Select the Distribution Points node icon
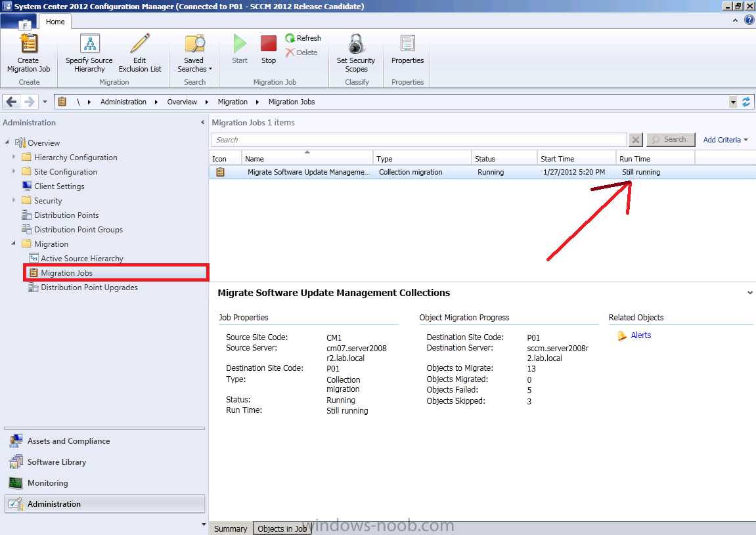 [x=26, y=215]
